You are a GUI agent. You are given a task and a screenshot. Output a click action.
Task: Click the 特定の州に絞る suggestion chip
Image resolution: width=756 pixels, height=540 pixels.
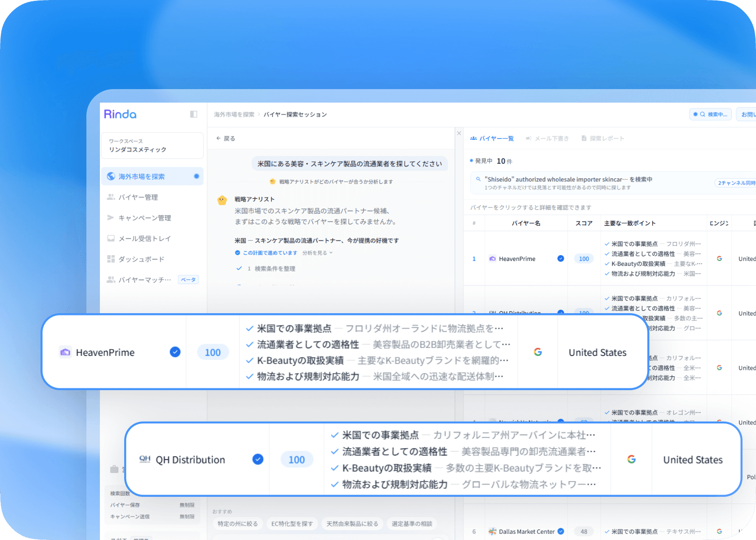click(238, 524)
